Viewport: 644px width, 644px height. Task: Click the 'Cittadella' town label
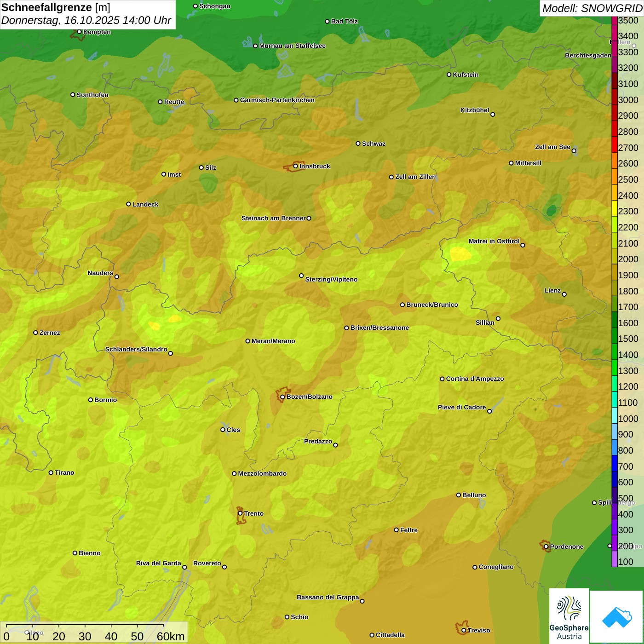tap(390, 635)
